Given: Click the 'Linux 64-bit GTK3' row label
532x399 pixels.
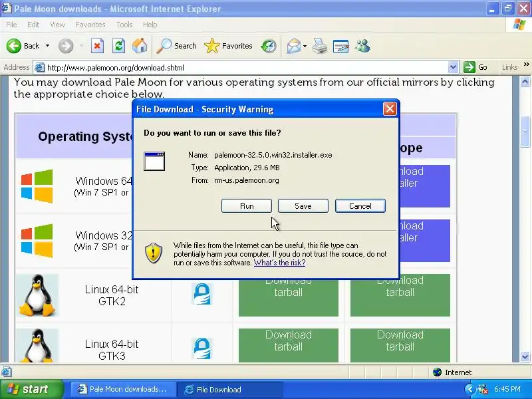Looking at the screenshot, I should pyautogui.click(x=112, y=350).
